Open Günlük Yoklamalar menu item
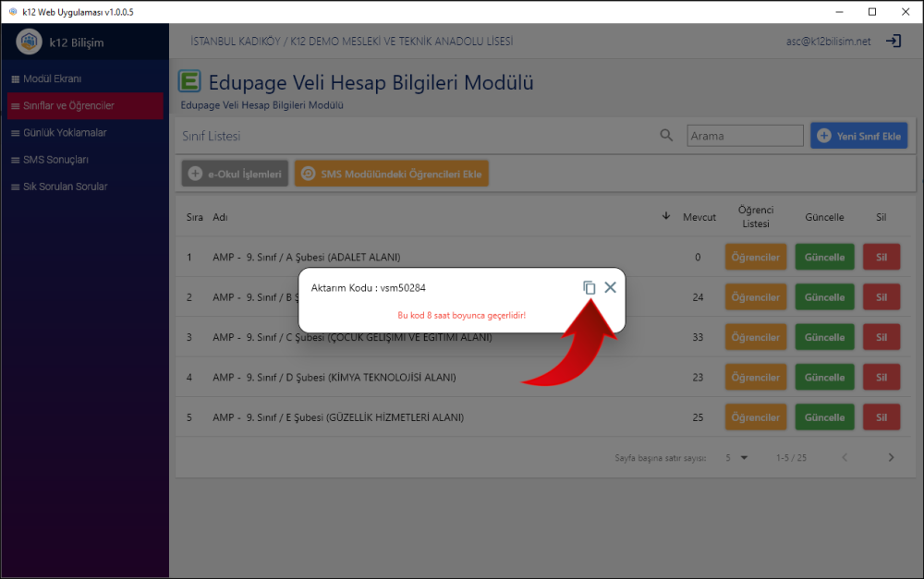Screen dimensions: 924x579 [85, 133]
